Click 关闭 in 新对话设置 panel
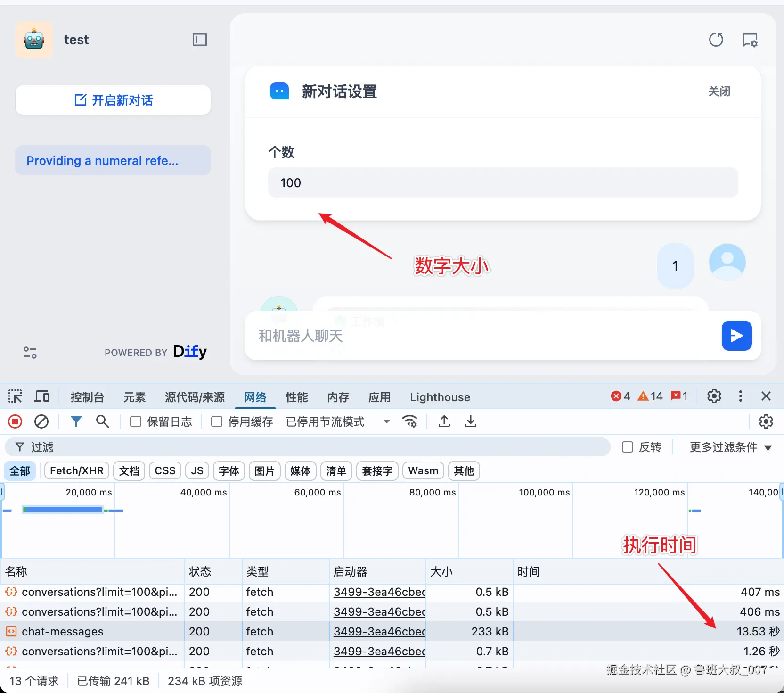The width and height of the screenshot is (784, 693). (x=719, y=91)
